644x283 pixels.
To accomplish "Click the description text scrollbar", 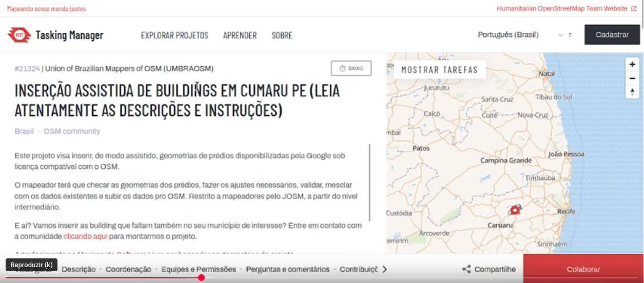I will (369, 183).
